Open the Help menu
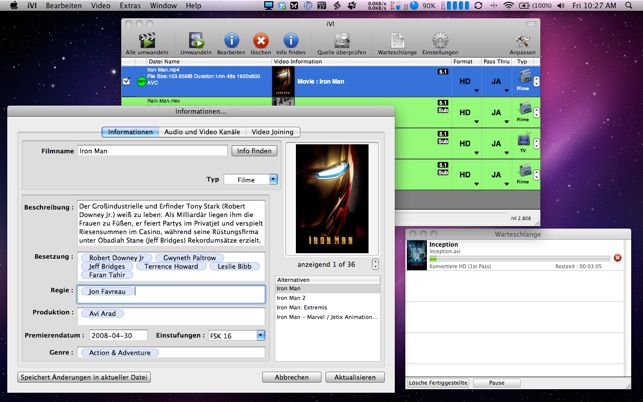 point(193,5)
